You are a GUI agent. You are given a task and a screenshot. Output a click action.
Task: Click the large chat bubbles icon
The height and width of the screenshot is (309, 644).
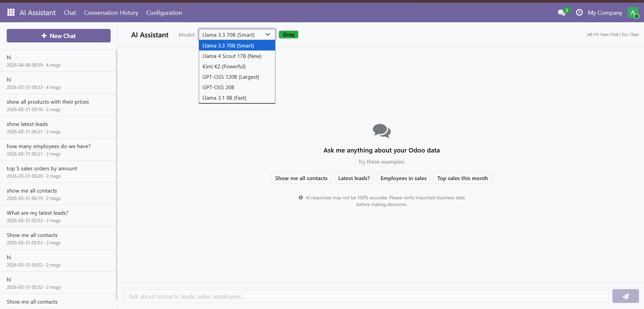tap(381, 131)
